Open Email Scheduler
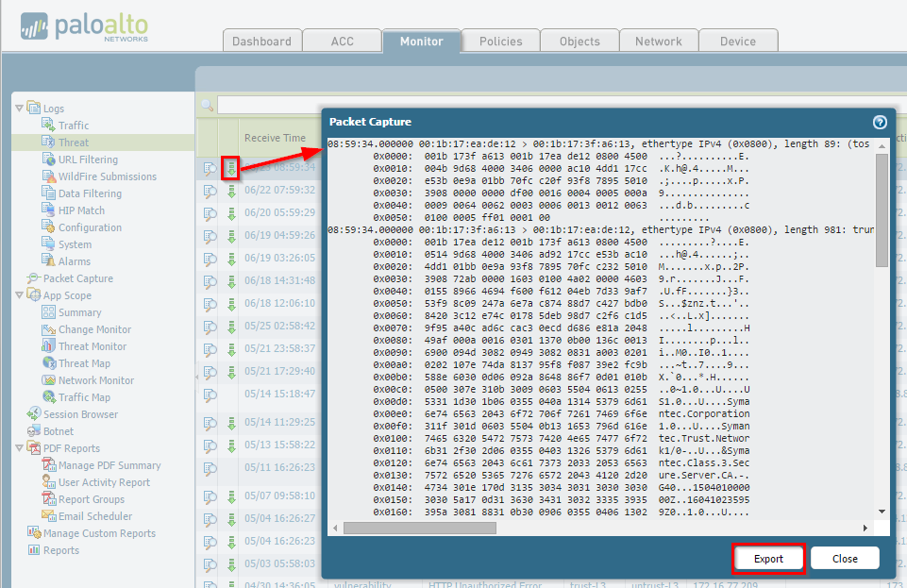Viewport: 907px width, 588px height. point(95,516)
